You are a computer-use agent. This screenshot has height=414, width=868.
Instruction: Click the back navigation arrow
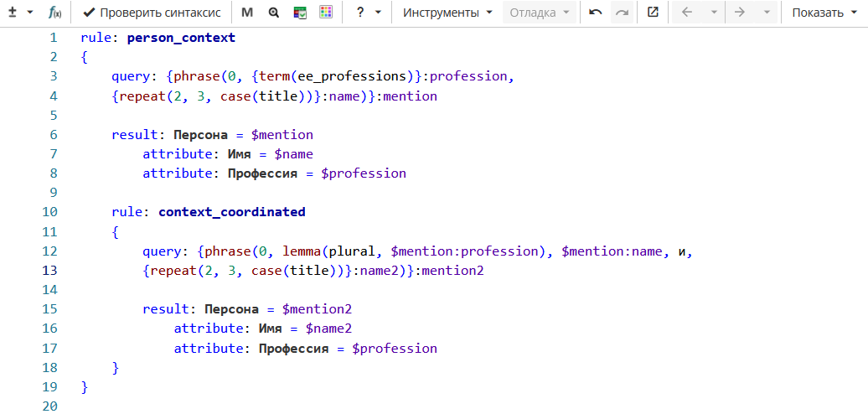[x=687, y=13]
